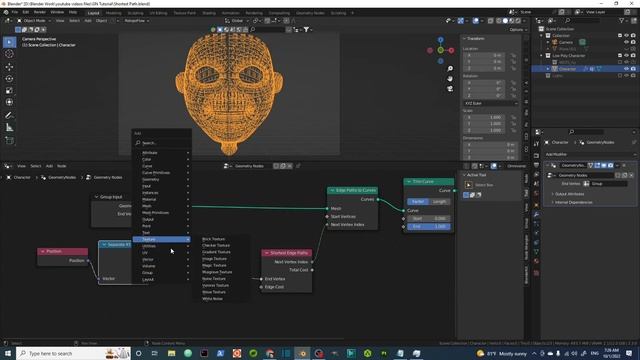Select the Add Cube tool
This screenshot has height=360, width=640.
pos(9,141)
